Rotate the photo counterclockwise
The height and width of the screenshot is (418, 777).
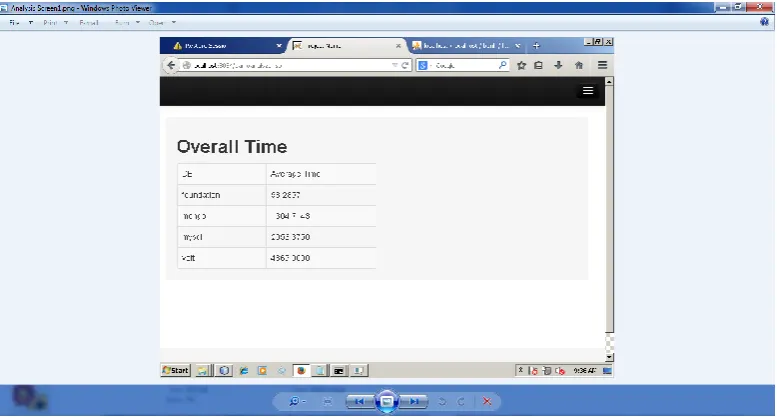(443, 402)
